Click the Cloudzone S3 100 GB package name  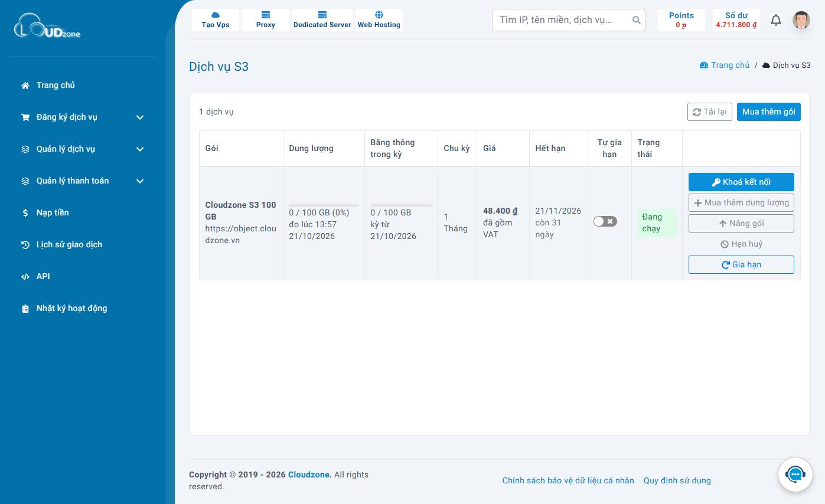pyautogui.click(x=241, y=211)
